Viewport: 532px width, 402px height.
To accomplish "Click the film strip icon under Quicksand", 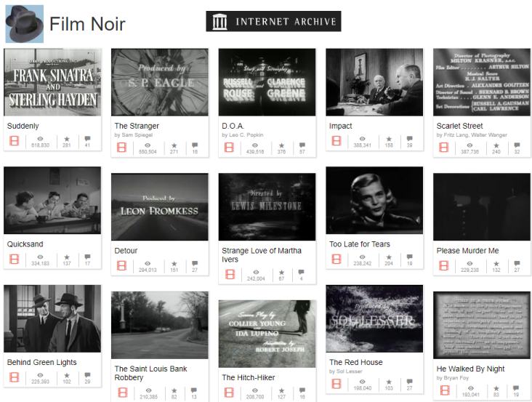I will [15, 260].
